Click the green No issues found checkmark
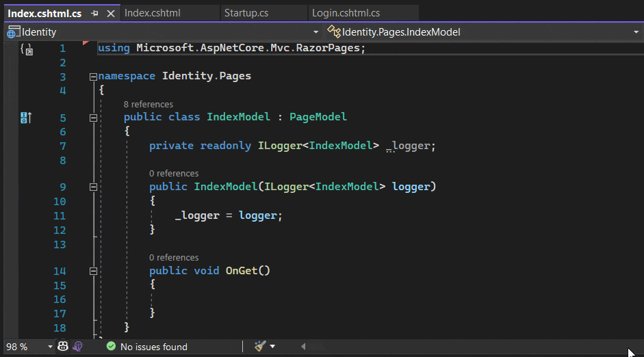Image resolution: width=644 pixels, height=357 pixels. pyautogui.click(x=111, y=346)
